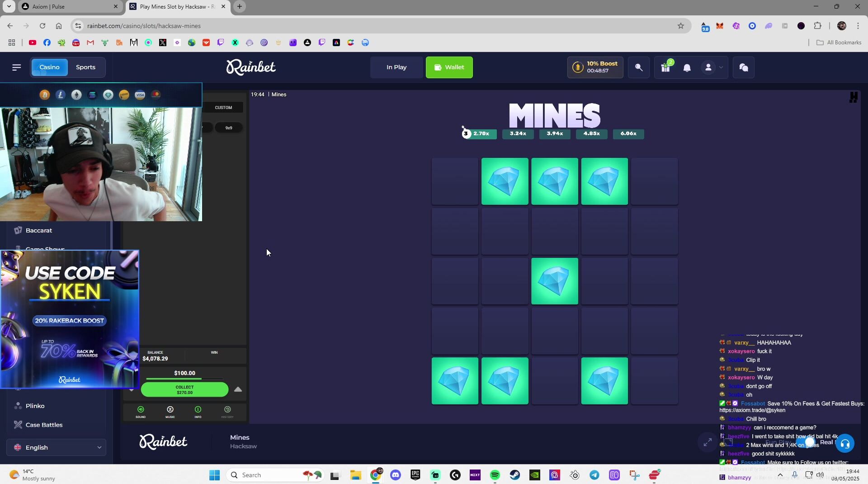Open the Chrome three-dot menu
868x484 pixels.
click(858, 26)
